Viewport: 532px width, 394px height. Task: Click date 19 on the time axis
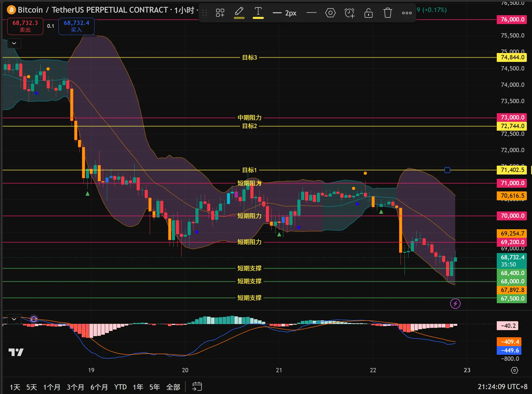pyautogui.click(x=91, y=370)
